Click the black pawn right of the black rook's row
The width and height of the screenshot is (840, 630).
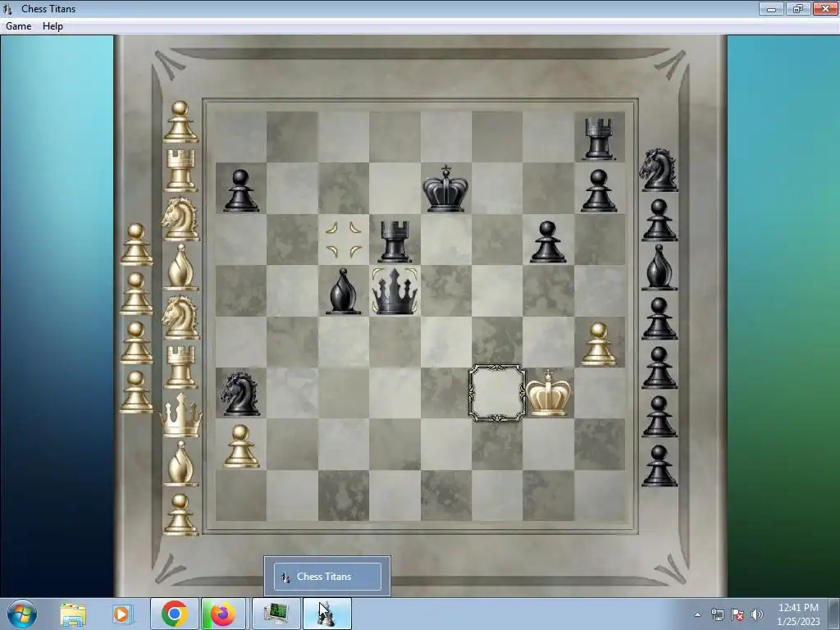coord(547,242)
